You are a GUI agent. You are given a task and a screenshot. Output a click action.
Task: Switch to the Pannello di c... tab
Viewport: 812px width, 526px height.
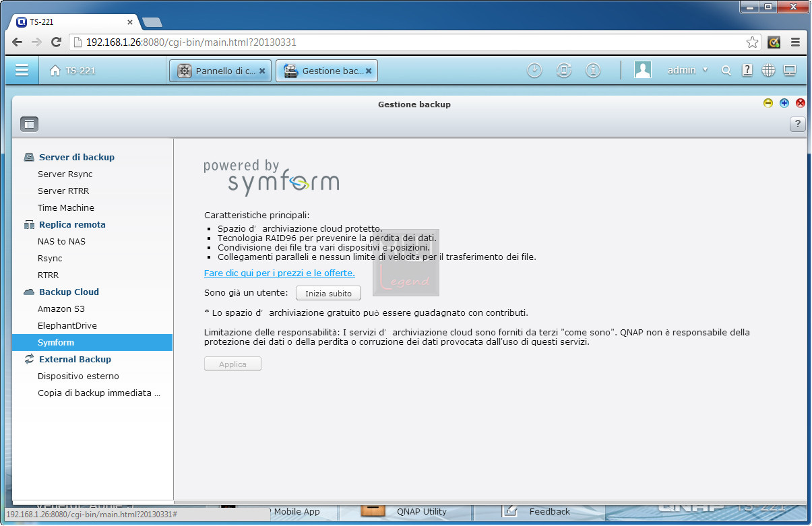(x=221, y=71)
